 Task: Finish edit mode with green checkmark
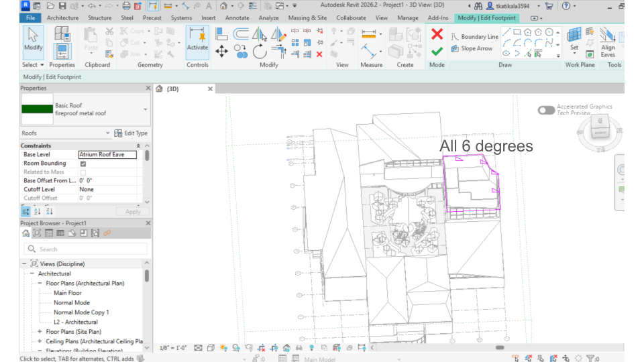coord(437,52)
